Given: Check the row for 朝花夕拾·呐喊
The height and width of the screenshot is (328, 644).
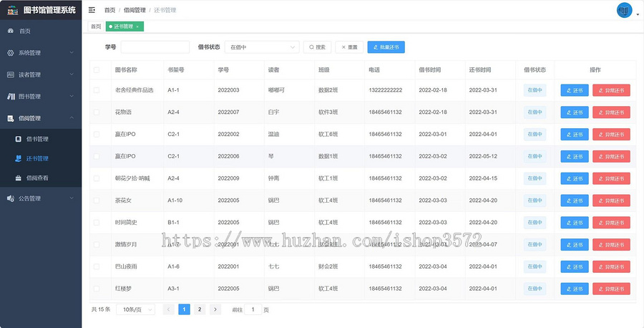Looking at the screenshot, I should coord(97,178).
